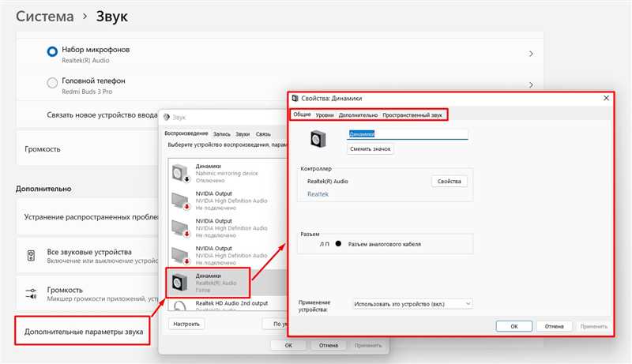Switch to the Звуки tab in Звук
The image size is (632, 364).
coord(243,134)
